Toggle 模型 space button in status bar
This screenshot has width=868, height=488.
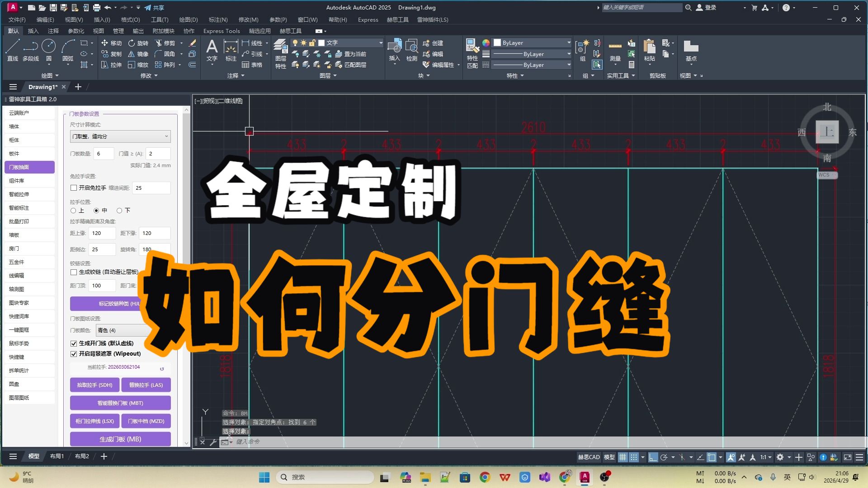(609, 457)
